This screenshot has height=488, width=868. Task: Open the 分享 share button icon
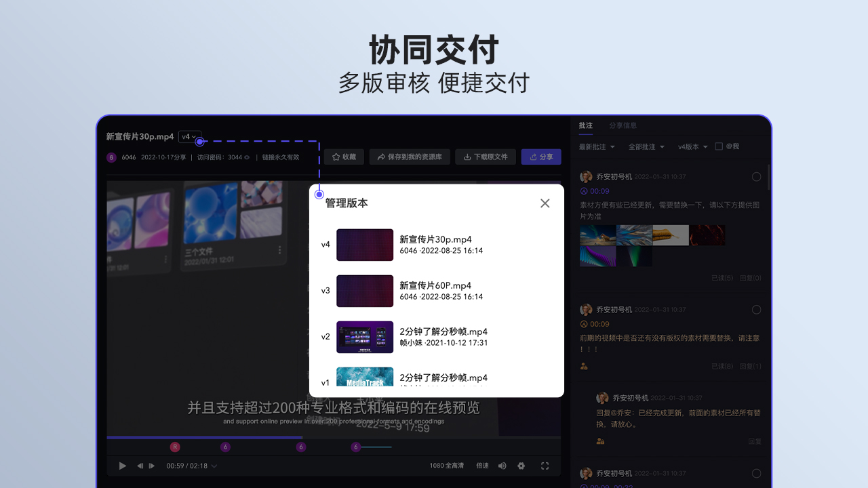click(533, 157)
